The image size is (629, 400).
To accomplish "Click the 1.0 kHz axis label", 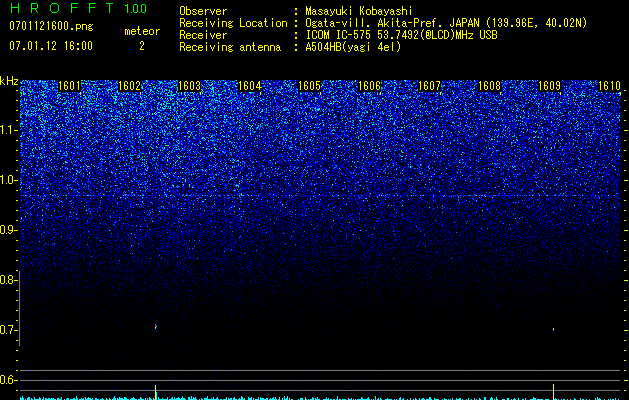I will (8, 180).
